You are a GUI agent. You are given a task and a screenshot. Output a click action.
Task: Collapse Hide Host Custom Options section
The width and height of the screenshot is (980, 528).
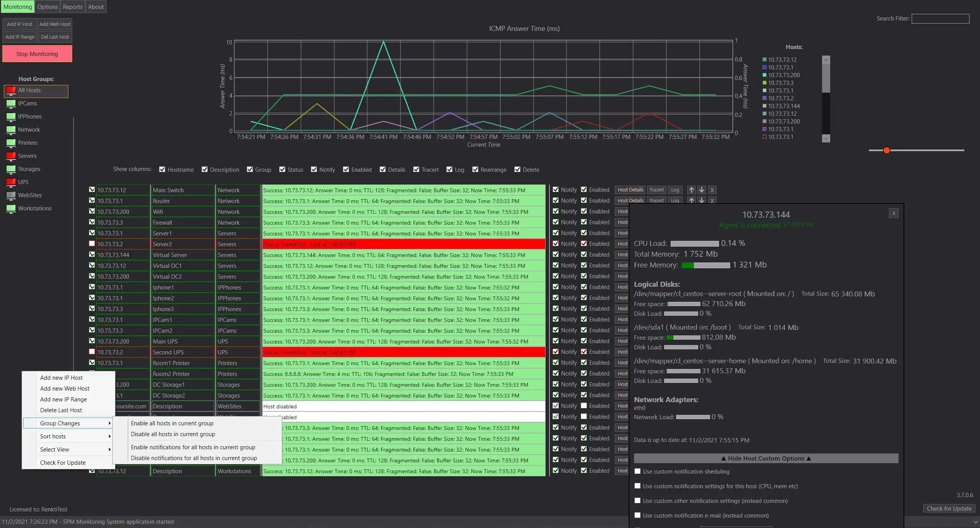[766, 459]
